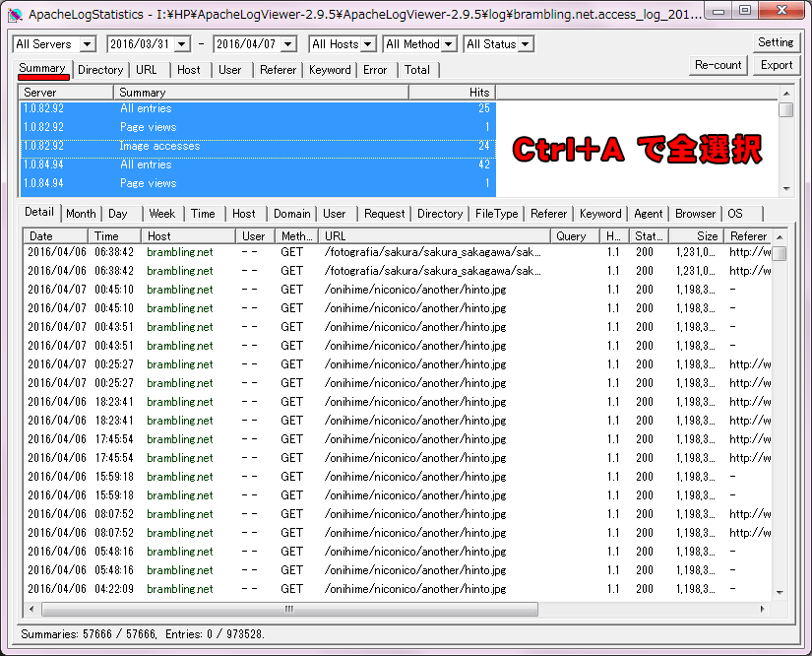Screen dimensions: 812x656
Task: Click the Setting button
Action: tap(776, 42)
